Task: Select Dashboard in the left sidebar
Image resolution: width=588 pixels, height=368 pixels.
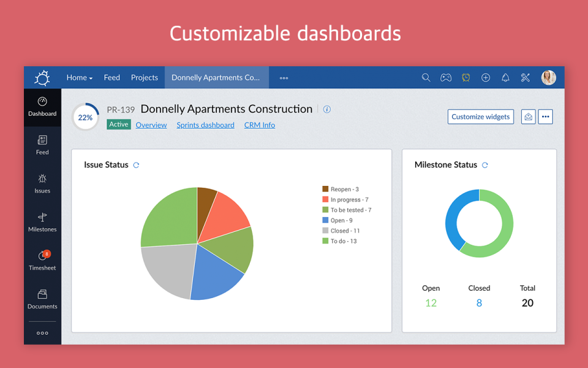Action: (42, 107)
